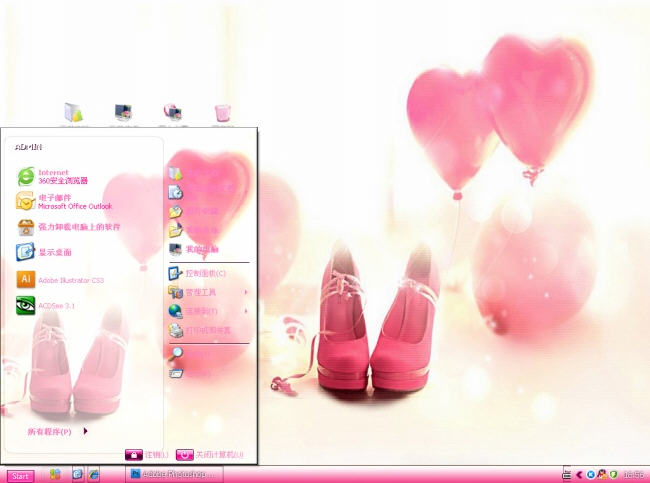Open the software uninstaller entry with box icon
This screenshot has width=650, height=483.
click(x=68, y=227)
